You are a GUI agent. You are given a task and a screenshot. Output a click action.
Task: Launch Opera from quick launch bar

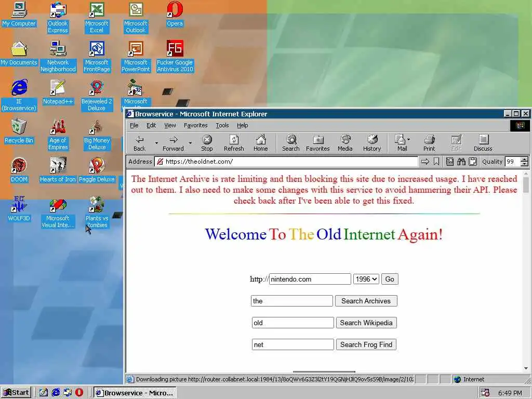pos(79,393)
